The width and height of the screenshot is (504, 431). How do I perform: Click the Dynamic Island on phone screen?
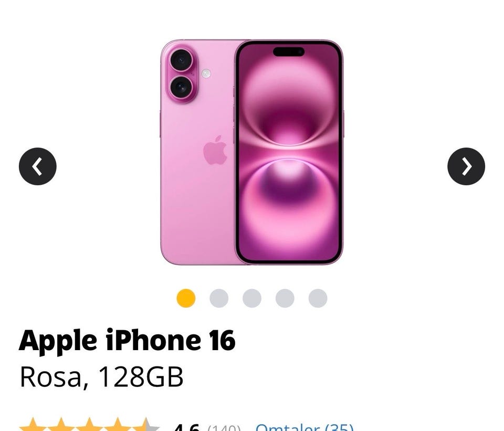point(289,51)
